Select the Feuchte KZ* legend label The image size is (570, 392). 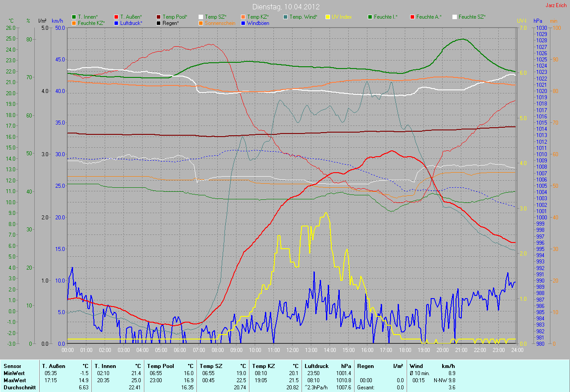(x=91, y=23)
